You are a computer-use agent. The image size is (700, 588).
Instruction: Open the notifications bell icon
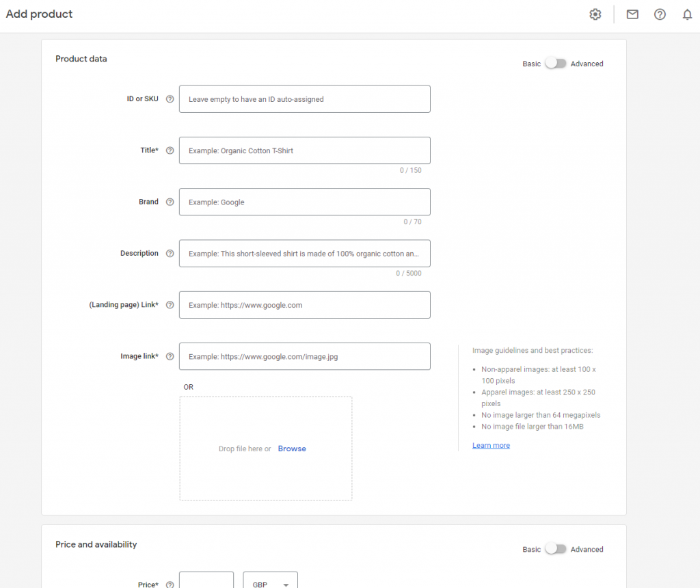(x=687, y=14)
